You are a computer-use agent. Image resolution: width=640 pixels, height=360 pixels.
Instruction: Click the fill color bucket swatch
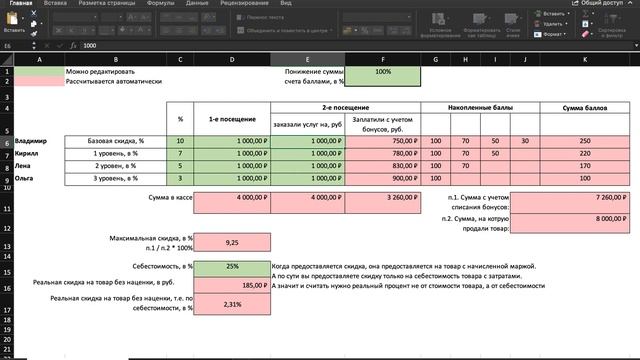coord(122,30)
